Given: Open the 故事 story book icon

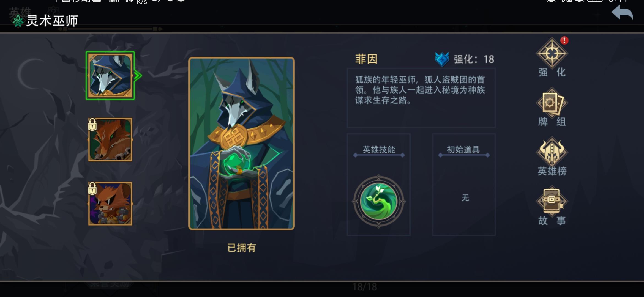Looking at the screenshot, I should [x=552, y=201].
